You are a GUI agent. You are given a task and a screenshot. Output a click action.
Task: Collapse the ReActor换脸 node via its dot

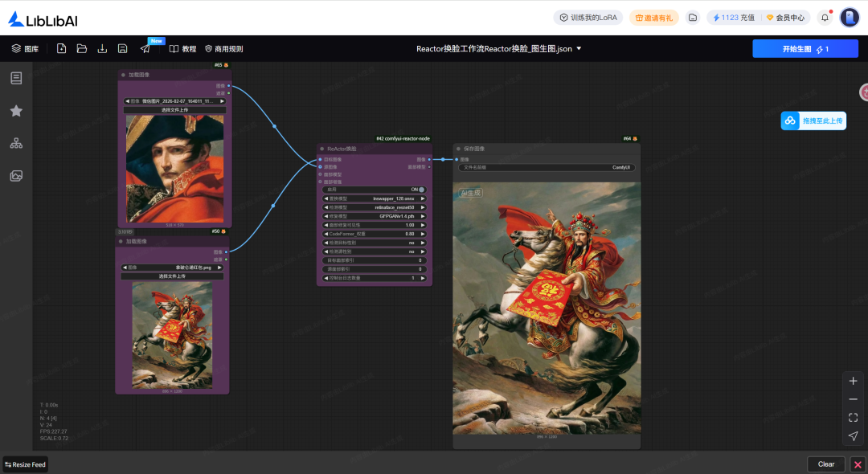pos(322,149)
